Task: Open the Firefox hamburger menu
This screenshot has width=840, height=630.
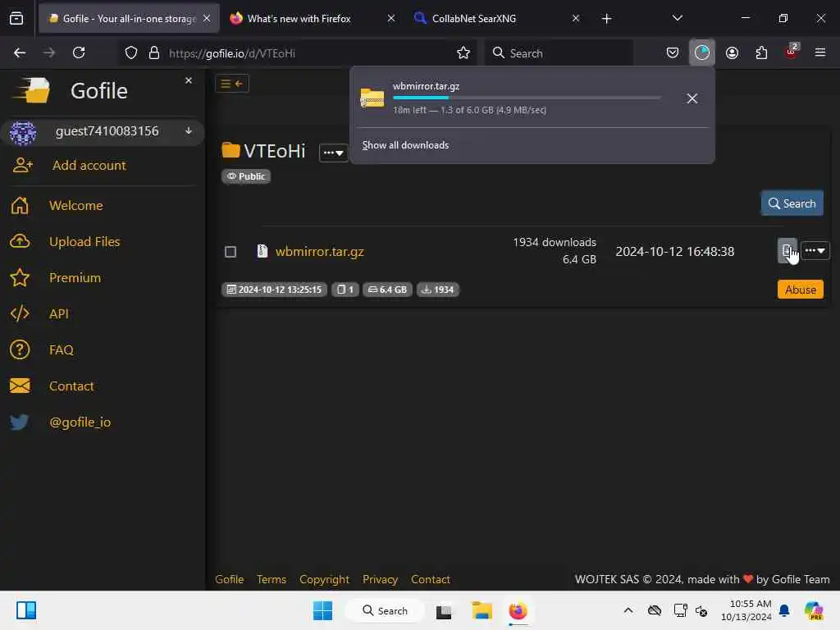Action: coord(820,53)
